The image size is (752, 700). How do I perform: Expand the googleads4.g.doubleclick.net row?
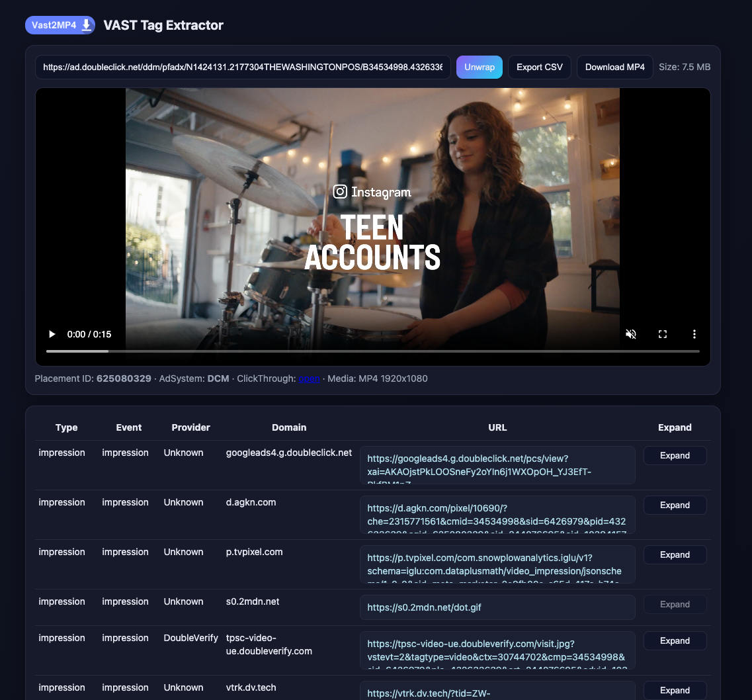click(x=674, y=455)
